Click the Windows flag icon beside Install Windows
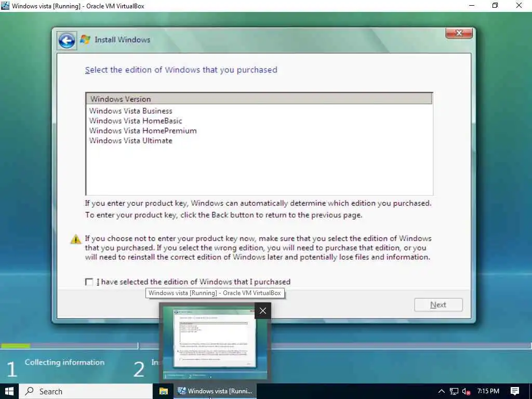The width and height of the screenshot is (532, 399). [x=85, y=39]
